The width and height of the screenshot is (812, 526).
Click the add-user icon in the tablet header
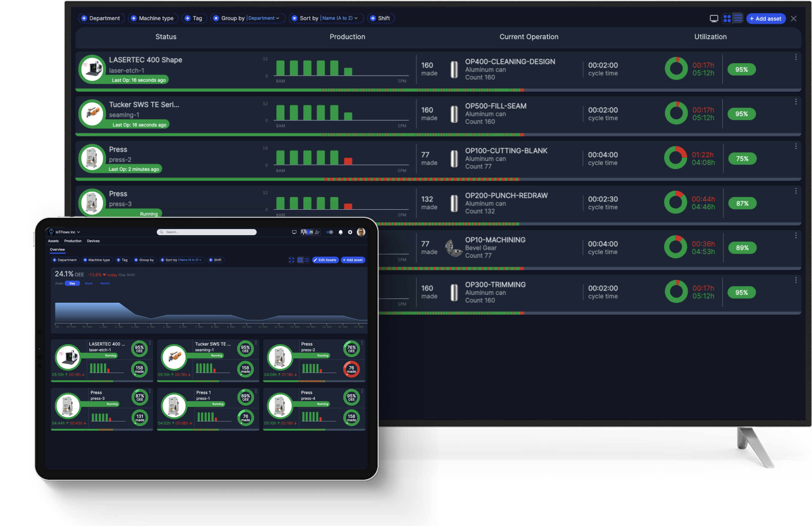click(x=317, y=232)
